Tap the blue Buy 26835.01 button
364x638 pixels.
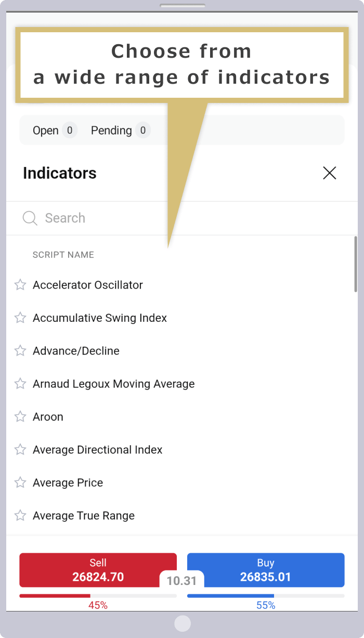click(x=266, y=570)
